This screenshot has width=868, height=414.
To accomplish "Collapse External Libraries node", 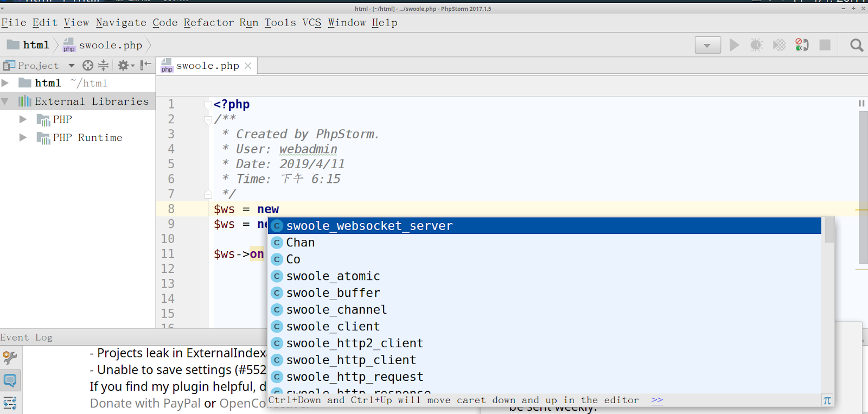I will (5, 101).
